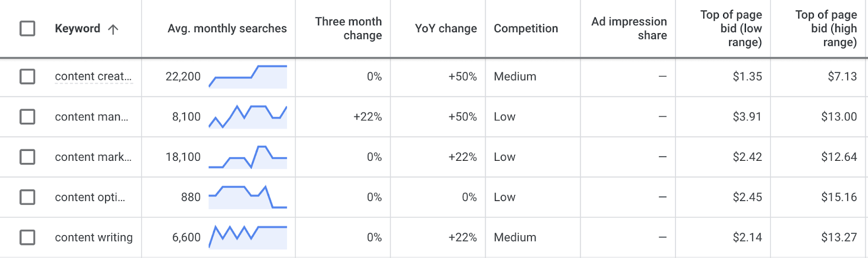Click the content writing keyword text
This screenshot has width=868, height=258.
94,237
